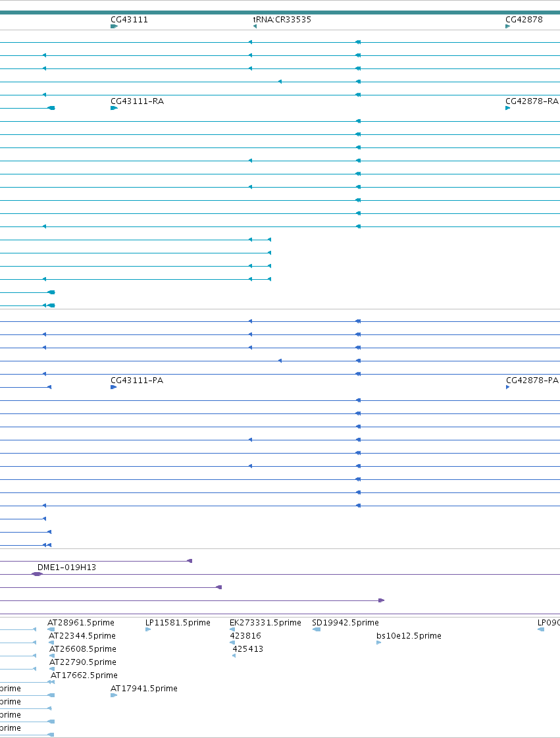Screen dimensions: 560x738
Task: Select the AT28961.5prime EST label
Action: 81,623
